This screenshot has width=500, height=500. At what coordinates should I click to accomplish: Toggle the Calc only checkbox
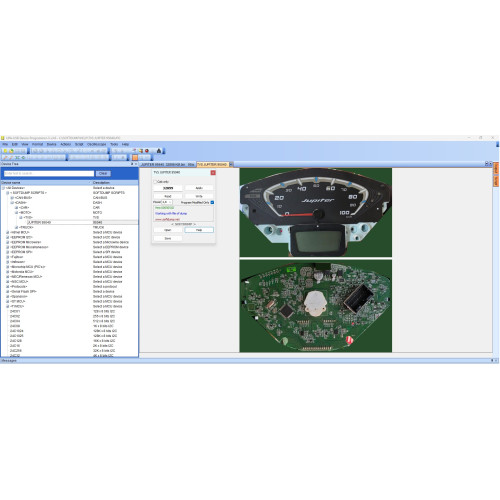(155, 182)
